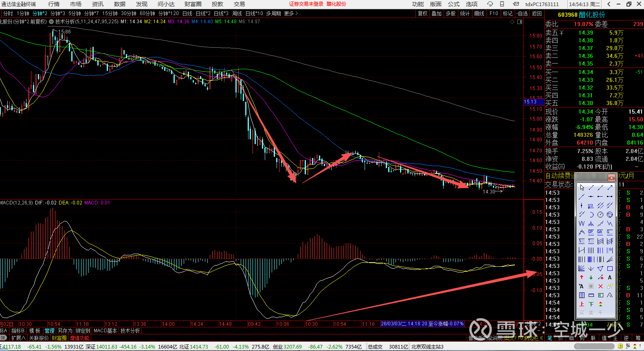Switch to the 周线 period tab
The height and width of the screenshot is (351, 644).
[x=237, y=13]
